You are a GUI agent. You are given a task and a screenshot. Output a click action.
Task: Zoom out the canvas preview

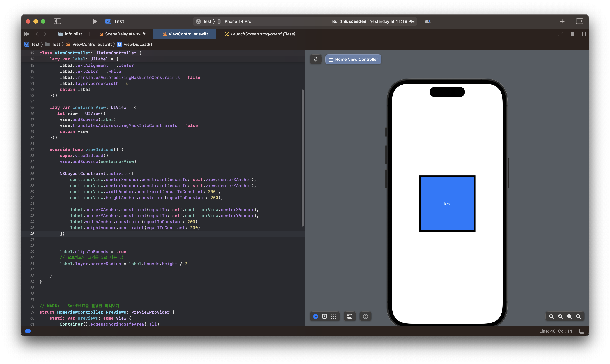tap(551, 316)
